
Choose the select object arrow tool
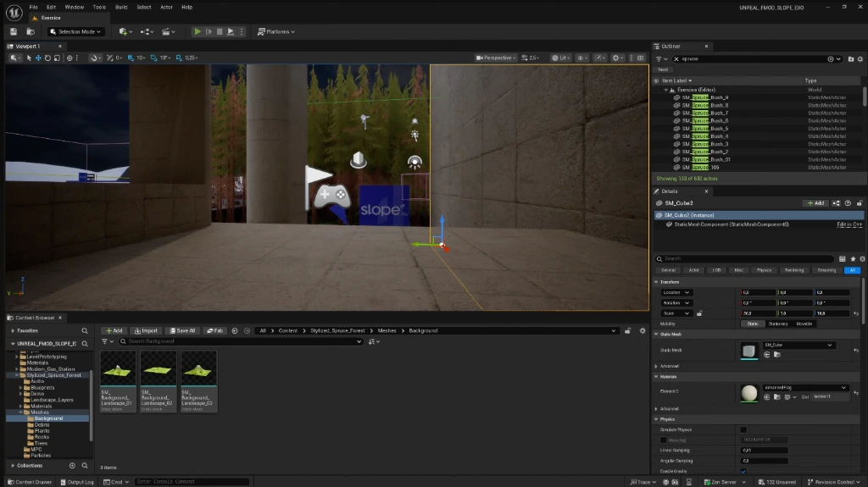[x=29, y=58]
